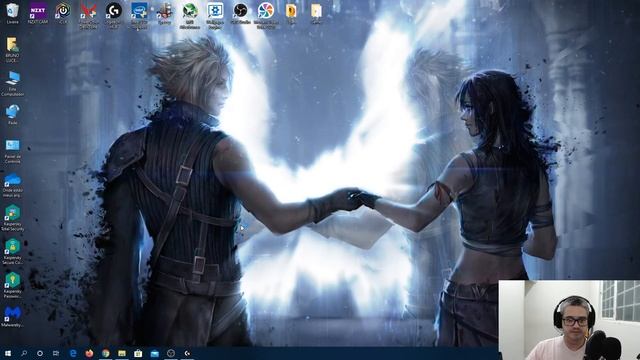Image resolution: width=640 pixels, height=360 pixels.
Task: Open File Explorer from the taskbar
Action: point(122,353)
